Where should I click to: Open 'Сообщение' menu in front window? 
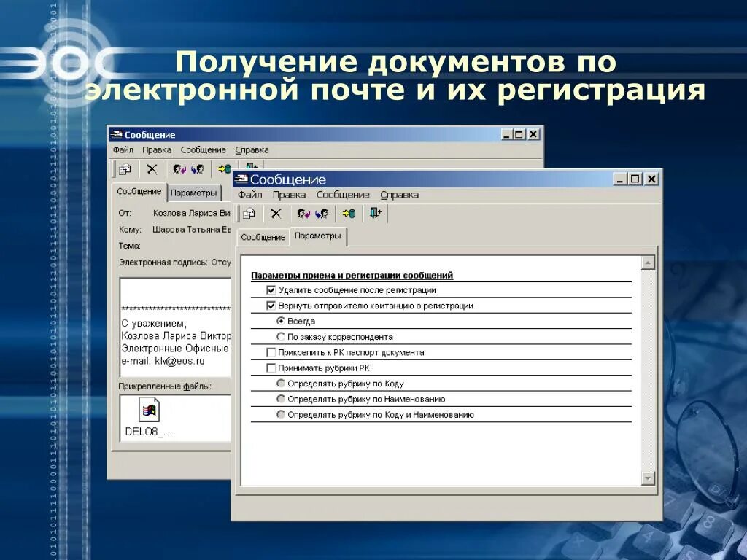pos(343,195)
